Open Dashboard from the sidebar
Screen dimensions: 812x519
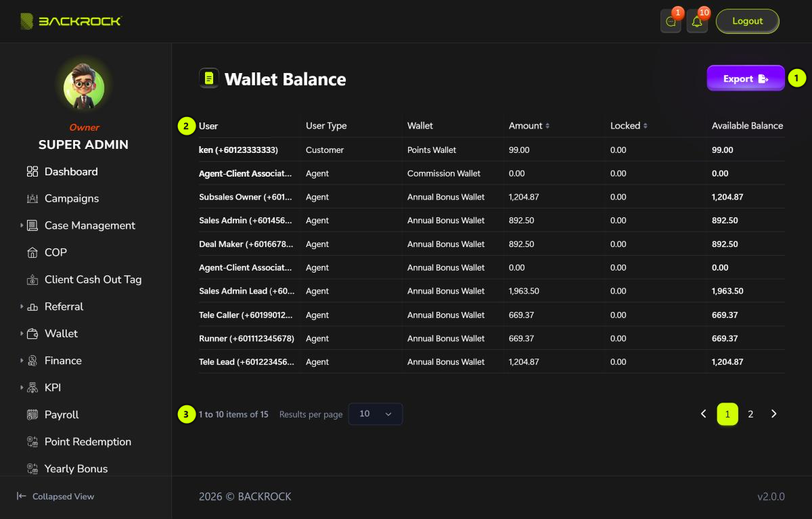click(71, 172)
